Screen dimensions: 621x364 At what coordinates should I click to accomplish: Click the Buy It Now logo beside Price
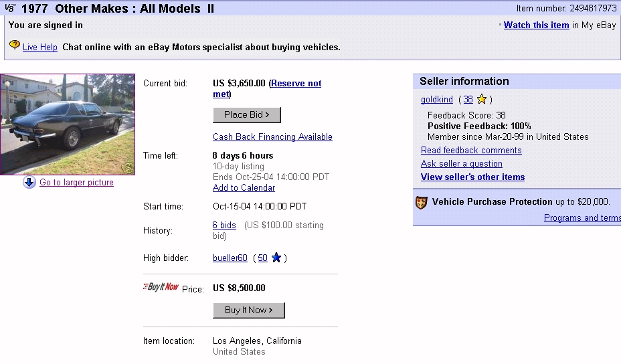161,287
